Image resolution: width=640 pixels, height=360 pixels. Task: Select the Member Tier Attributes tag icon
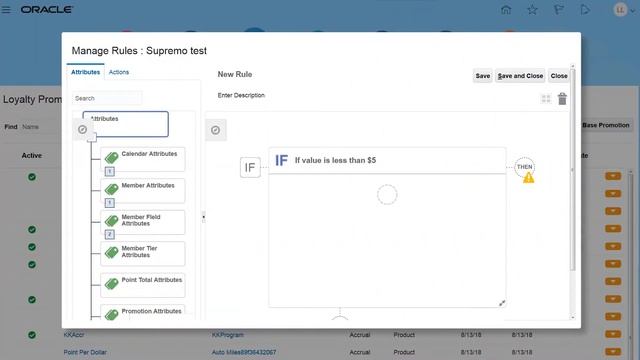click(111, 252)
